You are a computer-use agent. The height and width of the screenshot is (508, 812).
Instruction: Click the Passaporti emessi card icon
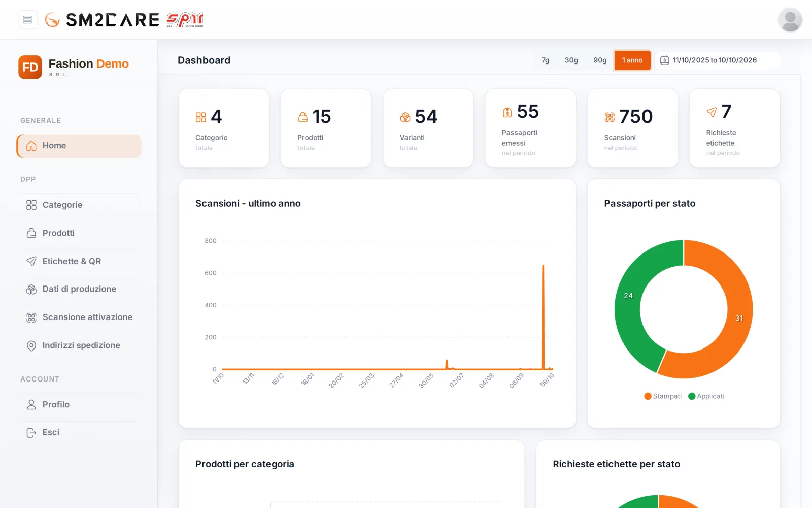pos(507,112)
